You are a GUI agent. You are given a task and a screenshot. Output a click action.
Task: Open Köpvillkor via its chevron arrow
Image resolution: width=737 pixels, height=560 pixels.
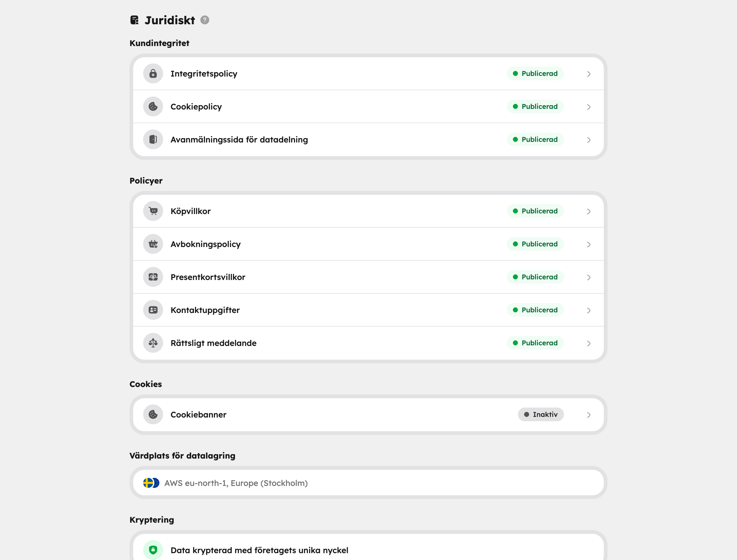pos(589,211)
